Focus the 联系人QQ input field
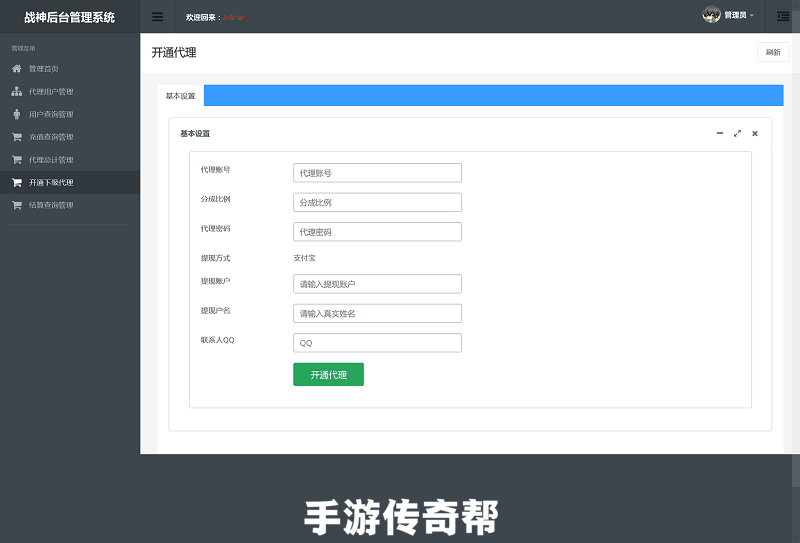Screen dimensions: 800x543 pos(378,343)
